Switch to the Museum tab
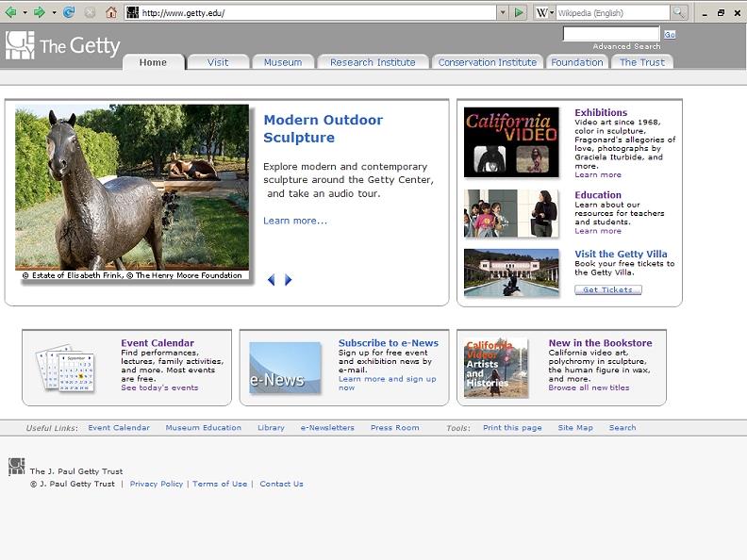Screen dimensions: 747x560 [x=283, y=62]
